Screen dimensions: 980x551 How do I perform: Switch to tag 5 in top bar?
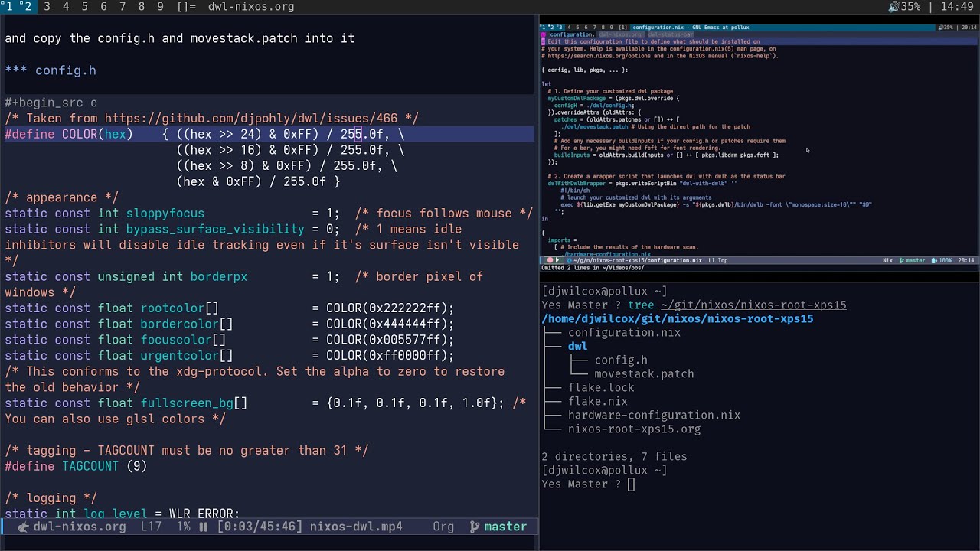[85, 6]
